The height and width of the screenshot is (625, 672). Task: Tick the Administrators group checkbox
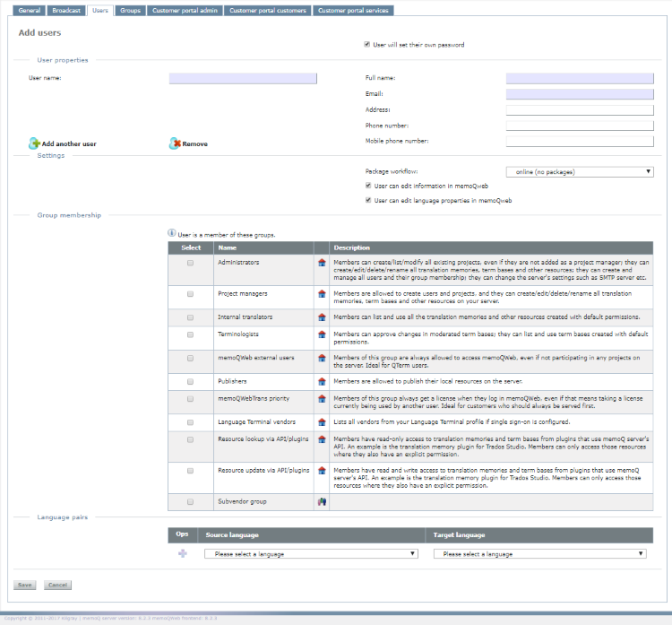(190, 263)
